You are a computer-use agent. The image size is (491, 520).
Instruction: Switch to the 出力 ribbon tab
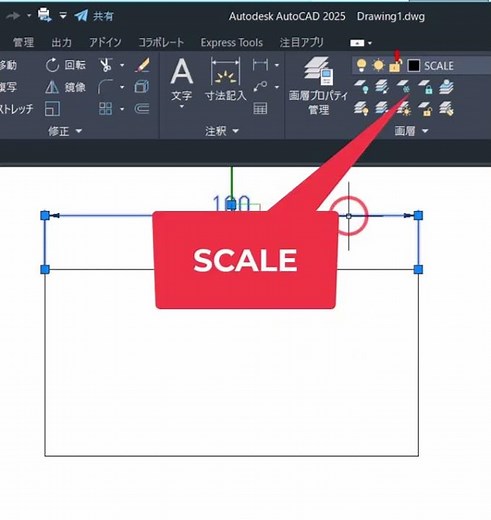tap(61, 42)
